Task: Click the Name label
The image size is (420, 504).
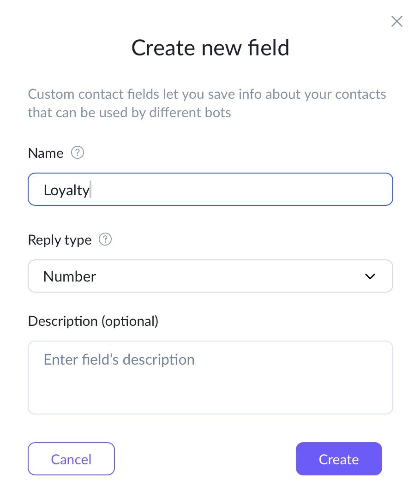Action: point(46,153)
